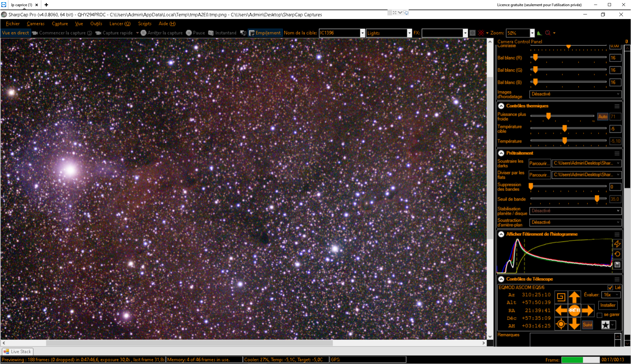Save the histogram stretch using the floppy disk icon

pyautogui.click(x=617, y=264)
